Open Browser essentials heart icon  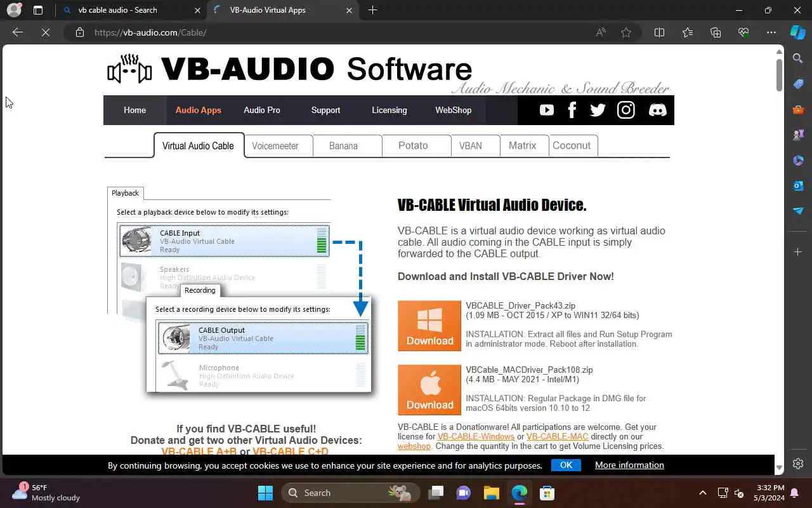(743, 32)
